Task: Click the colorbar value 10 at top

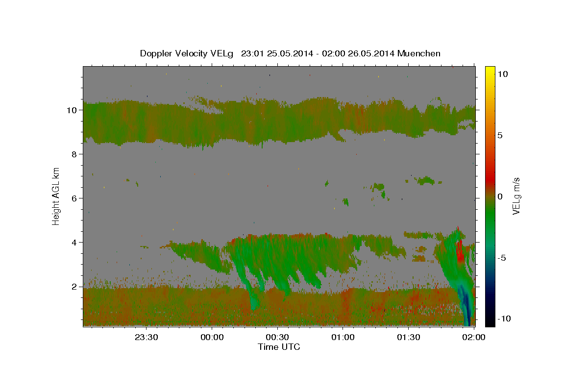Action: coord(503,74)
